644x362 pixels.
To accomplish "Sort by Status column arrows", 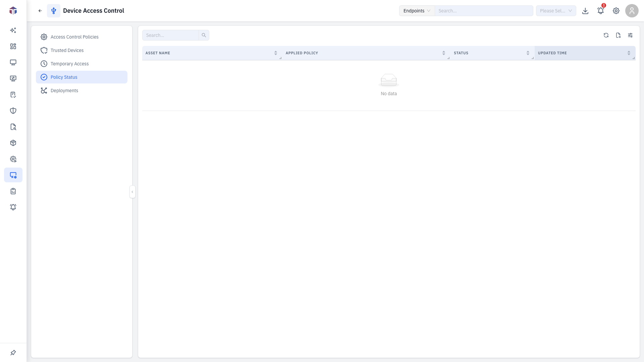I will tap(528, 53).
